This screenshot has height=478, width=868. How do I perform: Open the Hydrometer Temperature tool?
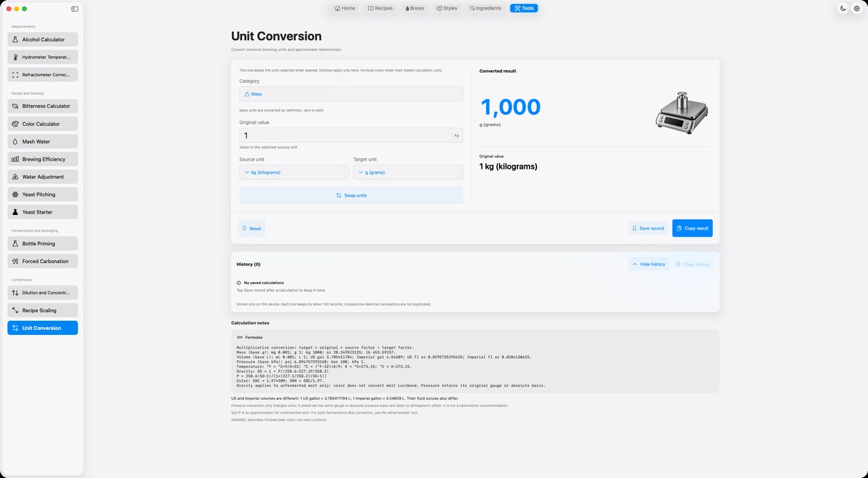[43, 57]
